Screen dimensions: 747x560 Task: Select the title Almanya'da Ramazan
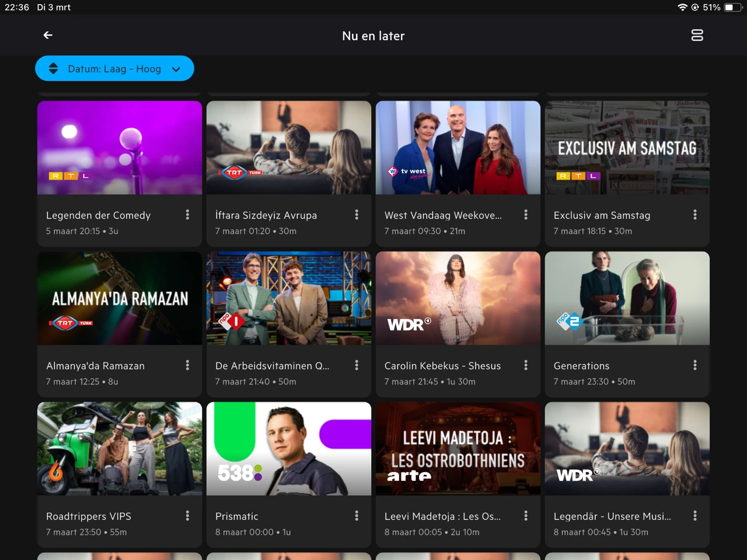(96, 366)
